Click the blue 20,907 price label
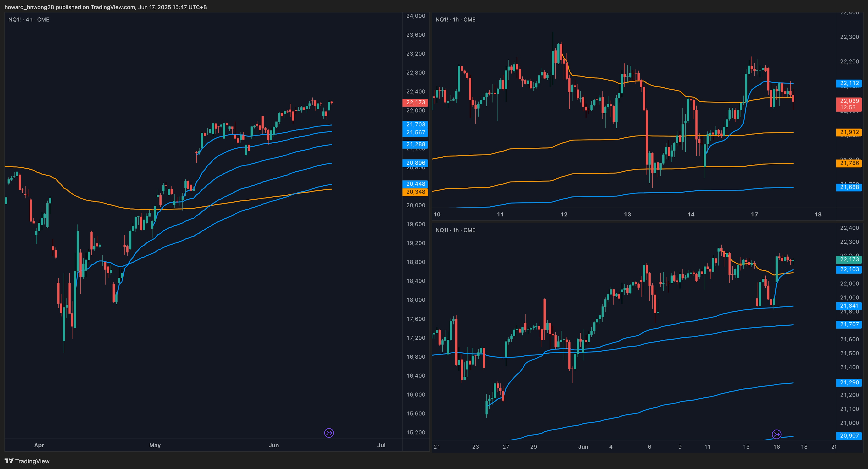The height and width of the screenshot is (469, 868). click(849, 436)
